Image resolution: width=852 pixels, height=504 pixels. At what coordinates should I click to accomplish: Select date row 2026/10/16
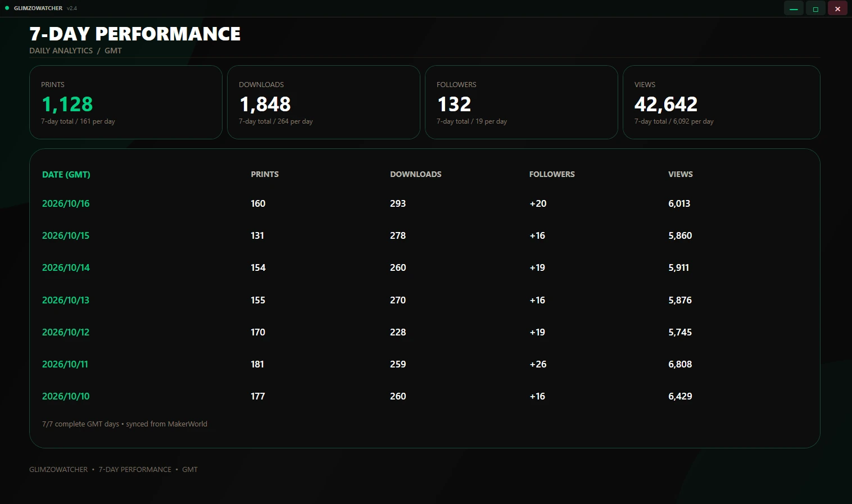424,203
